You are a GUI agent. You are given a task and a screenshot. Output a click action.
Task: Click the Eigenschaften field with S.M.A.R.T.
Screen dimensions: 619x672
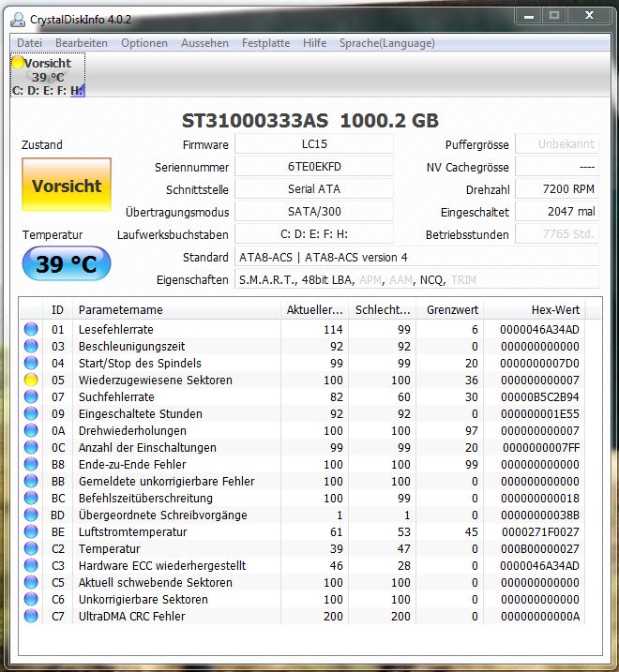pos(416,280)
